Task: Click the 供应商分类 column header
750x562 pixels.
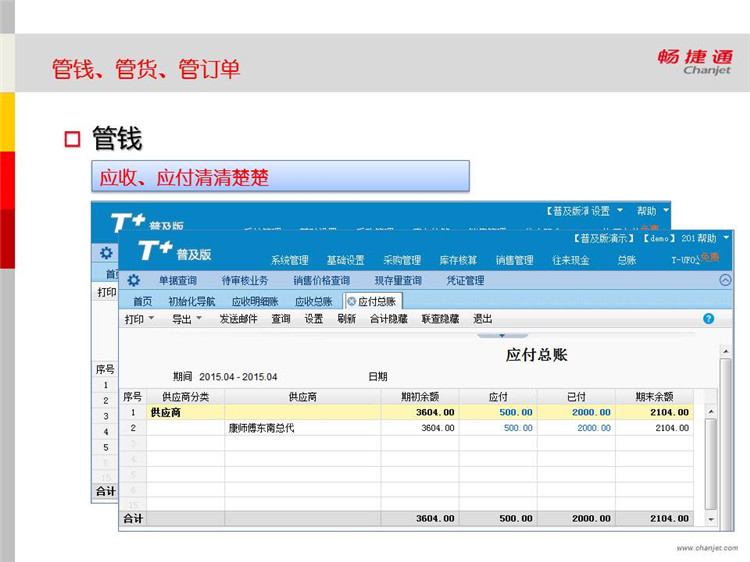Action: [x=185, y=397]
